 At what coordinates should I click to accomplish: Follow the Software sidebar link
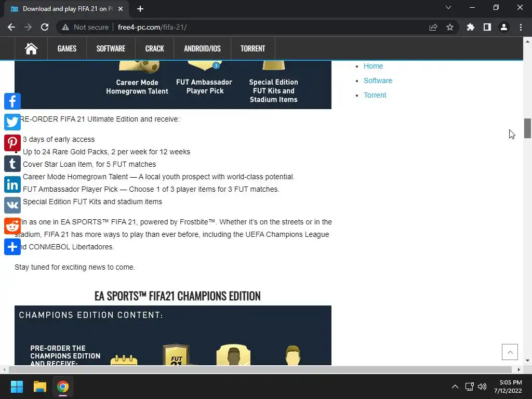378,81
